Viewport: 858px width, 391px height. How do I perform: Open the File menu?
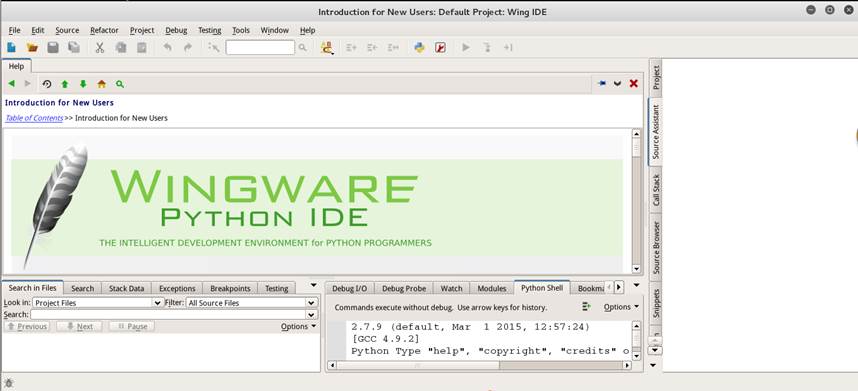(x=15, y=30)
